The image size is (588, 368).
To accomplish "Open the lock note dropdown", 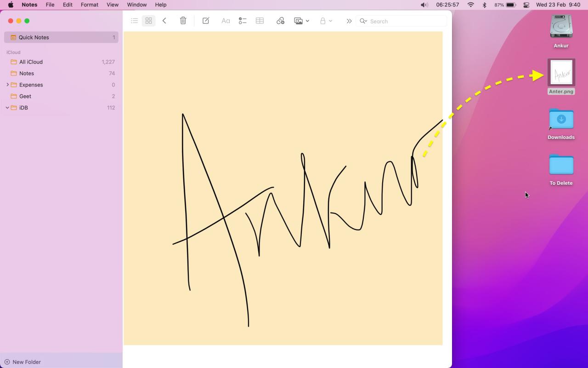I will pyautogui.click(x=326, y=21).
